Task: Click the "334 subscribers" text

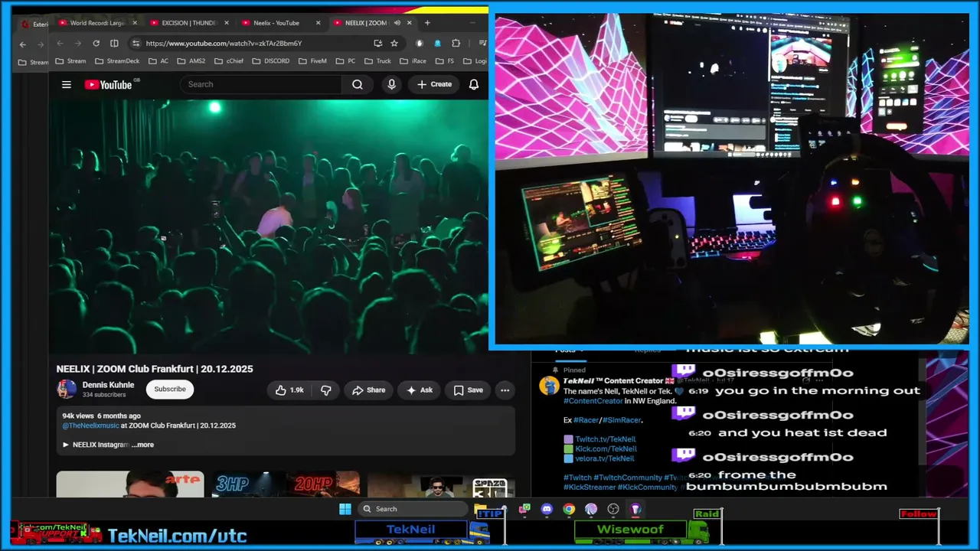Action: 104,395
